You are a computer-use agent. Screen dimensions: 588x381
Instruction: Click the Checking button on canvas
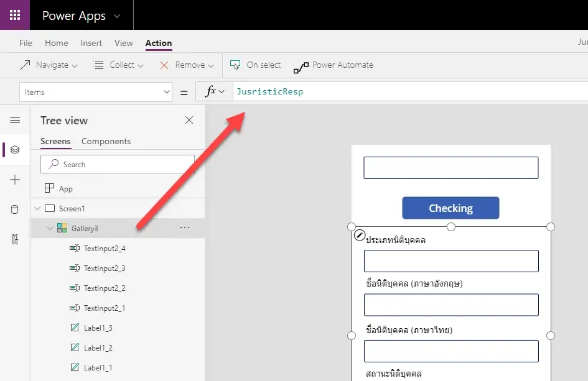click(450, 208)
